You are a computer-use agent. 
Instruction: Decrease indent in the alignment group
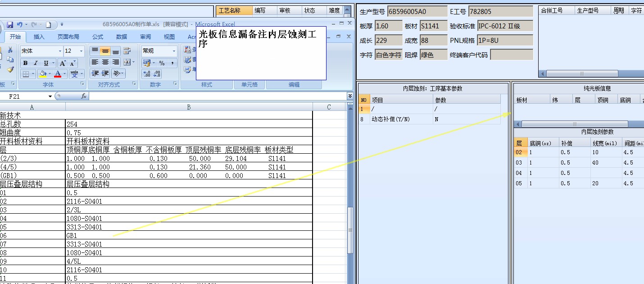pos(95,73)
